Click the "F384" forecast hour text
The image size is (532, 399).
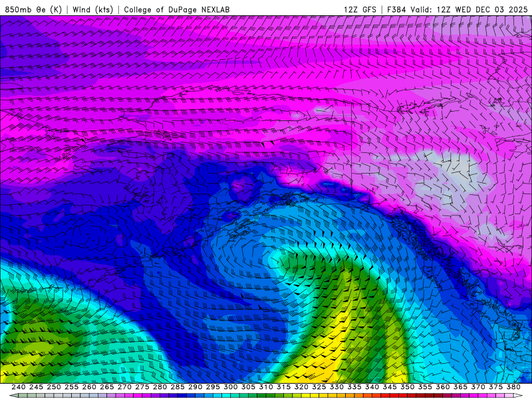tap(396, 9)
